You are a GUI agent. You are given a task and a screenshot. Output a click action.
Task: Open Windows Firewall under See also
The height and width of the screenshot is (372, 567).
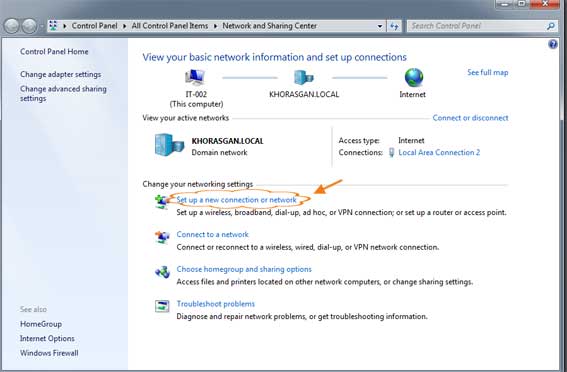pyautogui.click(x=49, y=353)
